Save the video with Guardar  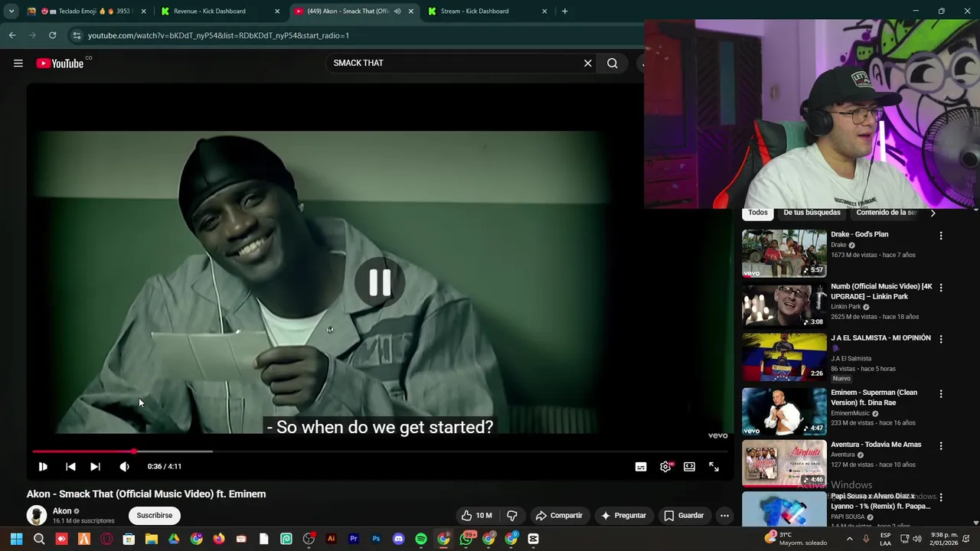pyautogui.click(x=684, y=516)
